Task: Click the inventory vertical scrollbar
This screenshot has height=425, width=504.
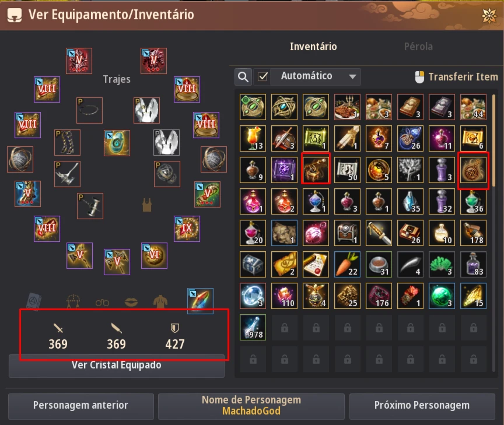Action: [494, 233]
